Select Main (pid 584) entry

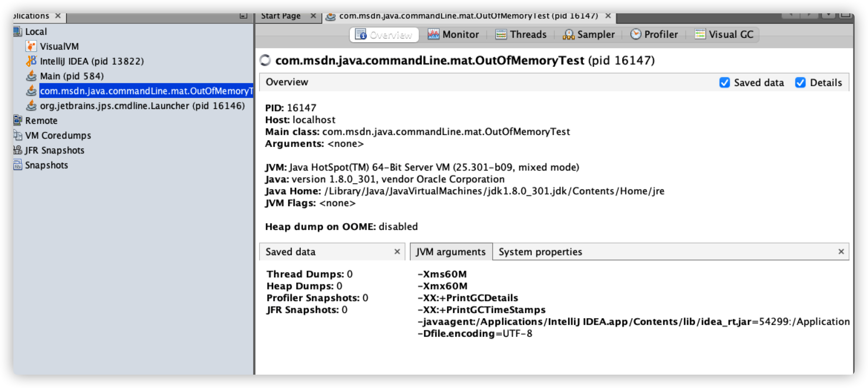pos(72,76)
